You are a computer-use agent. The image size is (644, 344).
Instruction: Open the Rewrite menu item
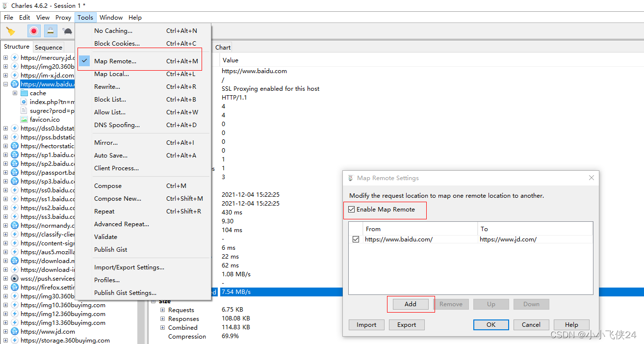[x=107, y=87]
